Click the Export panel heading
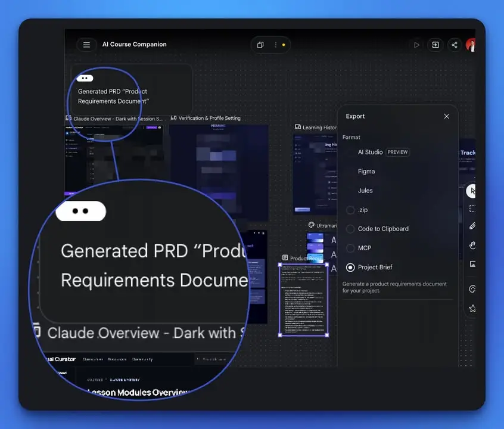The image size is (504, 429). point(355,116)
